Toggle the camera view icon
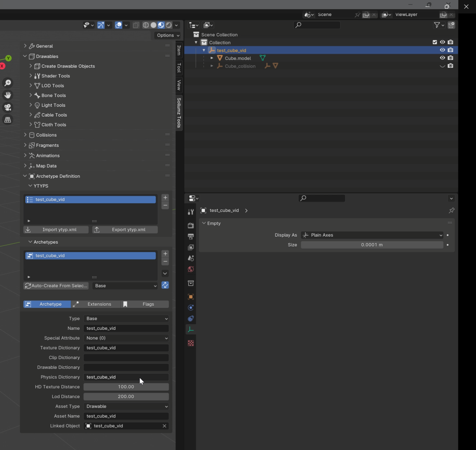 click(x=8, y=107)
